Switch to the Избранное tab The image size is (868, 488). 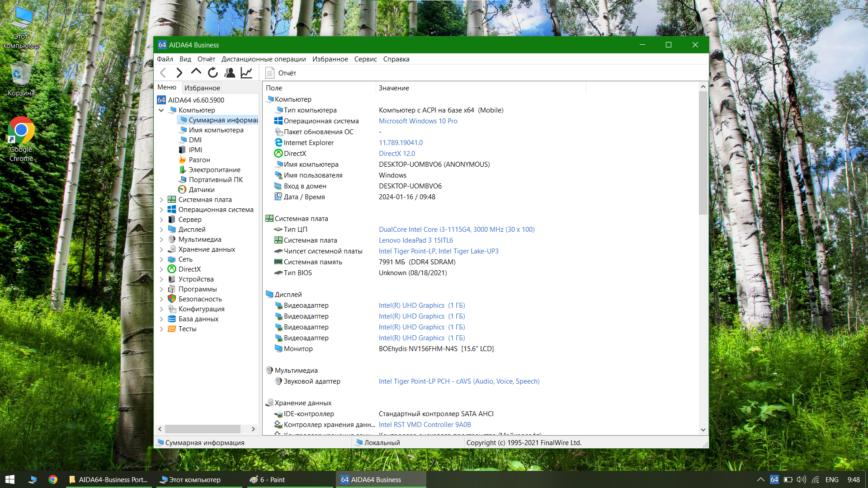[x=202, y=88]
